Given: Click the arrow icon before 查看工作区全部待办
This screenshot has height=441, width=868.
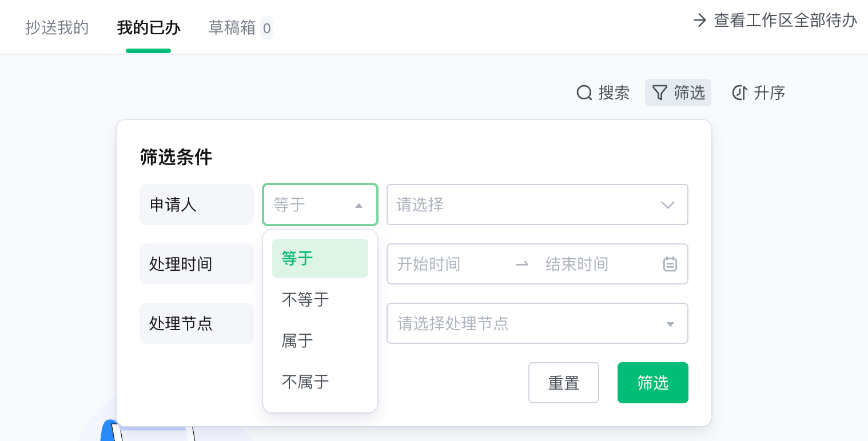Looking at the screenshot, I should point(700,21).
